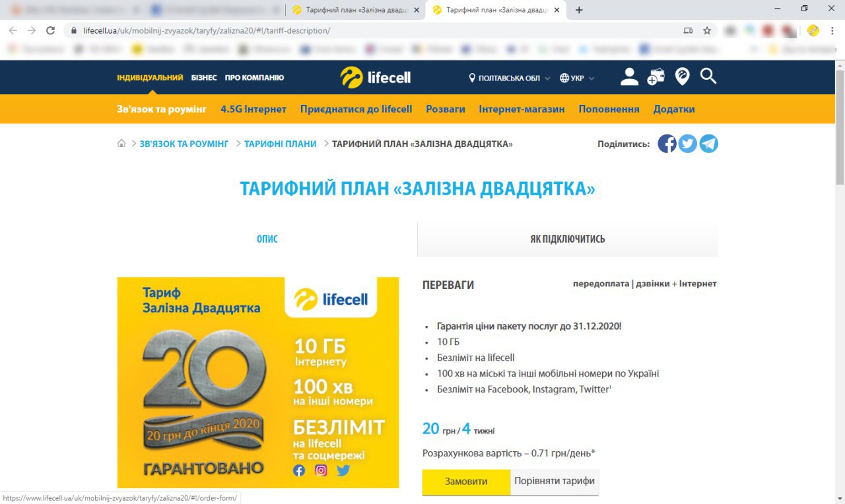
Task: Click the yellow Замовити button
Action: pos(466,482)
